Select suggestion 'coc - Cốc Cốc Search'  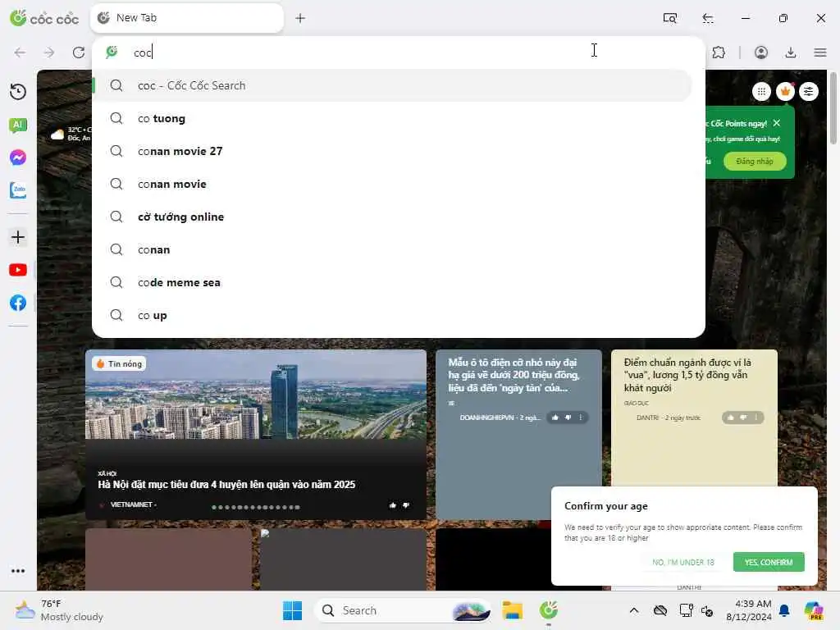coord(393,85)
